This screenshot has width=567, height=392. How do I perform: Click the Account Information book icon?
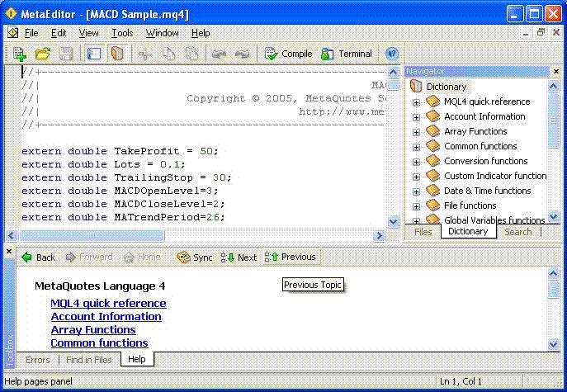(x=432, y=116)
